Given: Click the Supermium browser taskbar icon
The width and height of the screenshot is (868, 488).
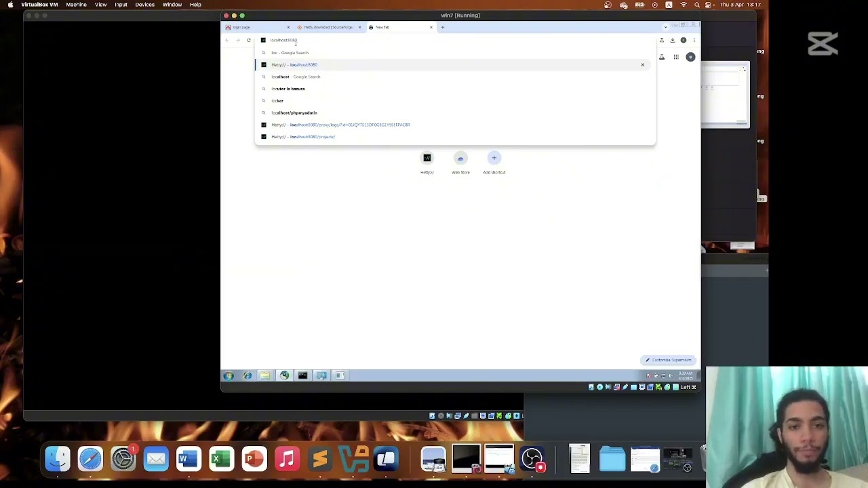Looking at the screenshot, I should [x=284, y=375].
